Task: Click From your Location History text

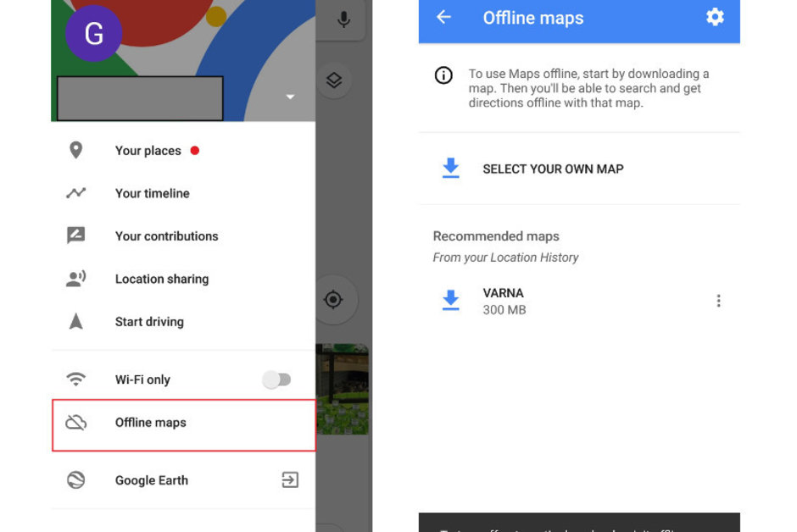Action: click(505, 258)
